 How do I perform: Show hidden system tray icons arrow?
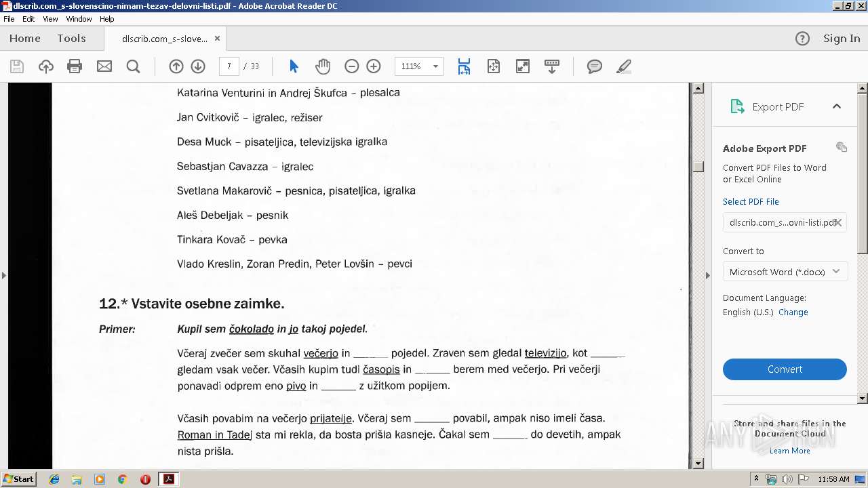[756, 479]
